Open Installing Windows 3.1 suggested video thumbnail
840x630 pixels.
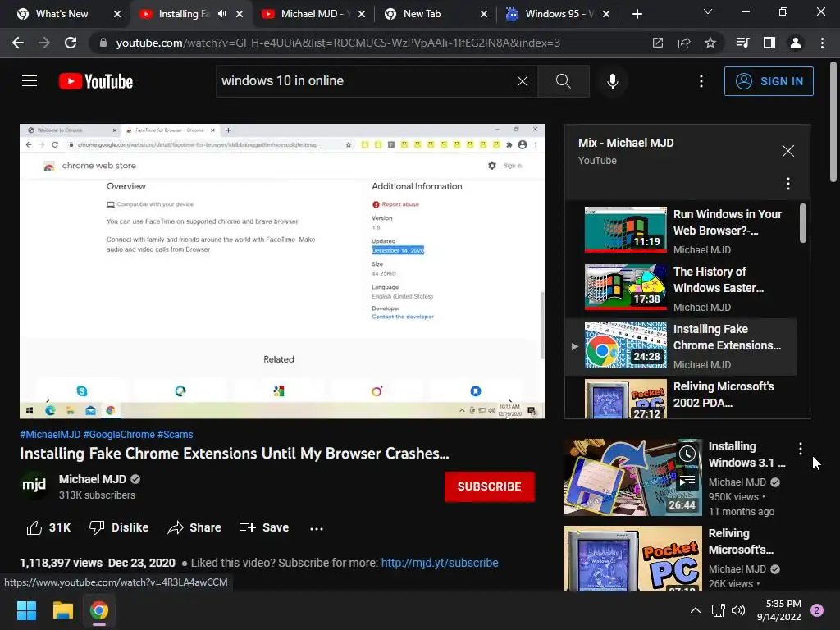632,477
